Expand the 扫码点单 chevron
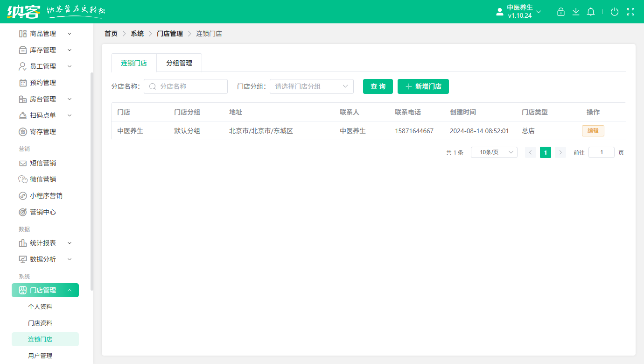The image size is (644, 364). click(70, 115)
